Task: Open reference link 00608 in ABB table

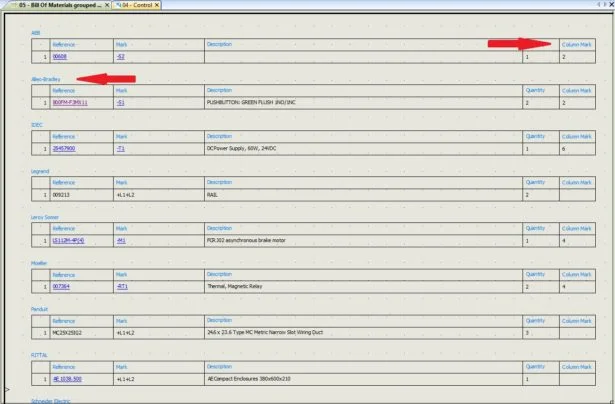Action: pyautogui.click(x=60, y=56)
